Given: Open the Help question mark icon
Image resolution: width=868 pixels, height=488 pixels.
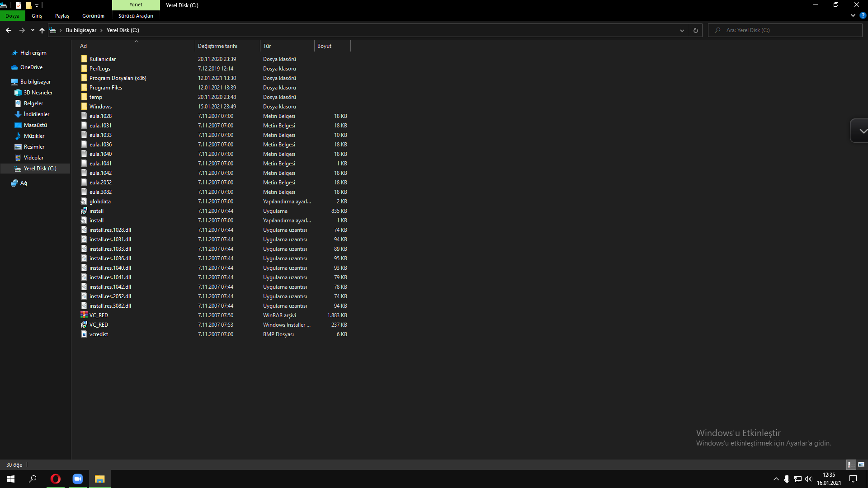Looking at the screenshot, I should click(x=863, y=15).
